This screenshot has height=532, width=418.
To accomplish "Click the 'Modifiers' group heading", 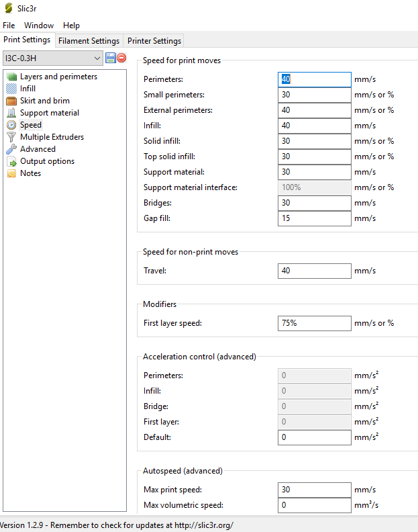I will coord(160,304).
